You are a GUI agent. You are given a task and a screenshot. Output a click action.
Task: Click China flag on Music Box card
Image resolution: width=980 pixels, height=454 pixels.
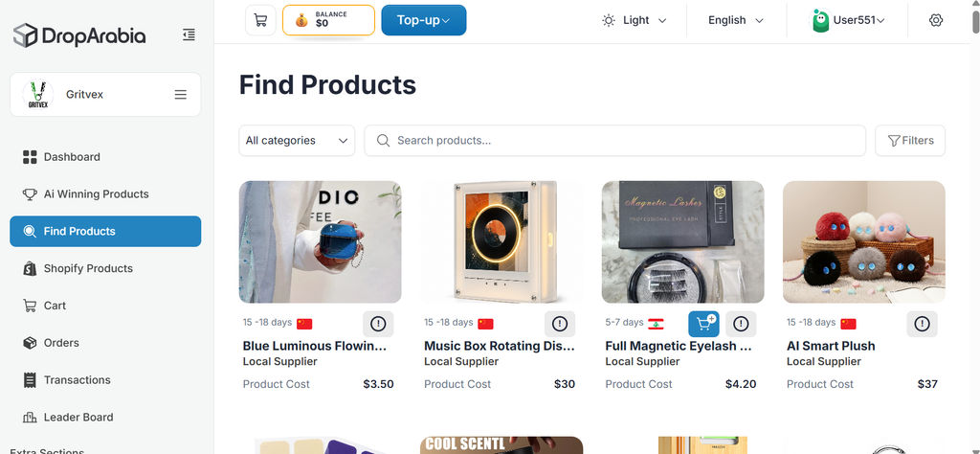coord(485,324)
